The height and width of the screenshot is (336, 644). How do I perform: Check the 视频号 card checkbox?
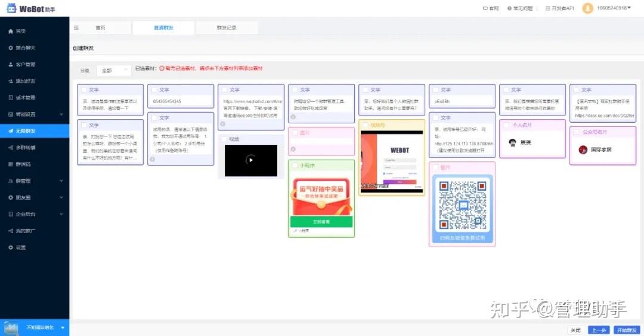point(365,125)
